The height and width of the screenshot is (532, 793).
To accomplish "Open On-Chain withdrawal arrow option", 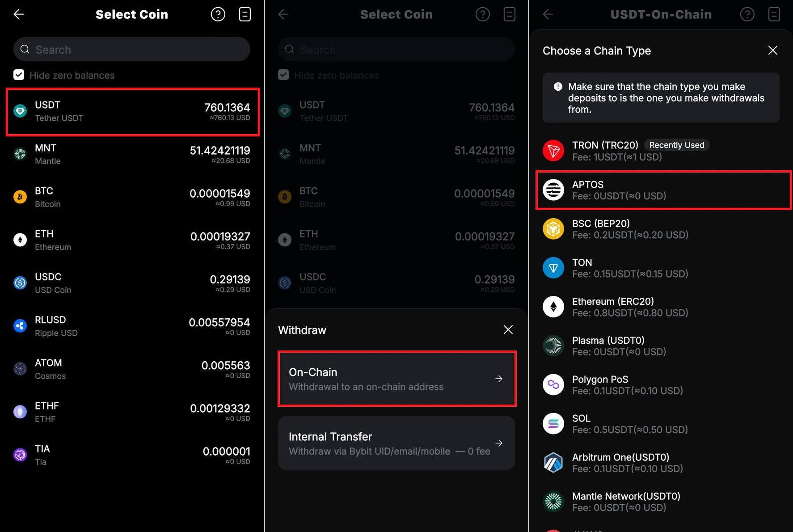I will (397, 379).
